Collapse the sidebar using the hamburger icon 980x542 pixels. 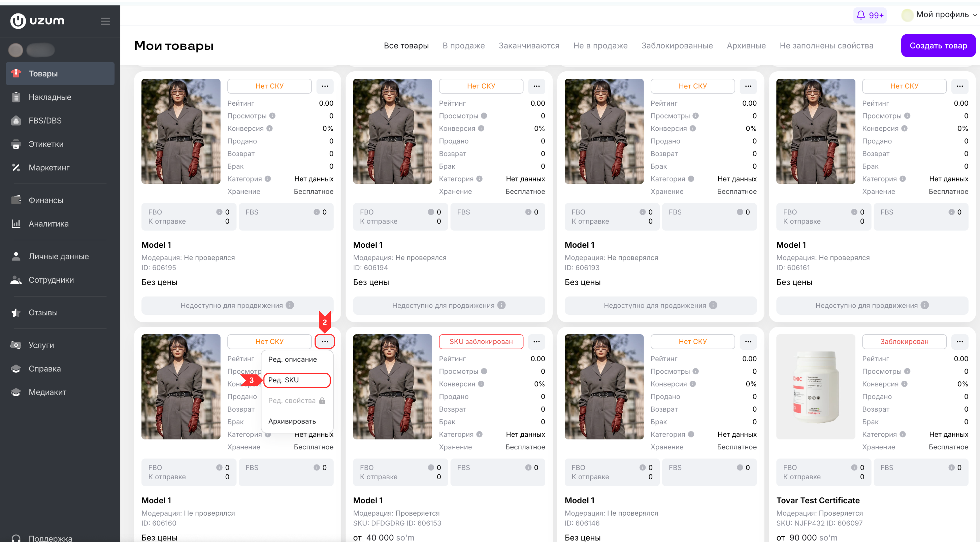click(x=105, y=21)
